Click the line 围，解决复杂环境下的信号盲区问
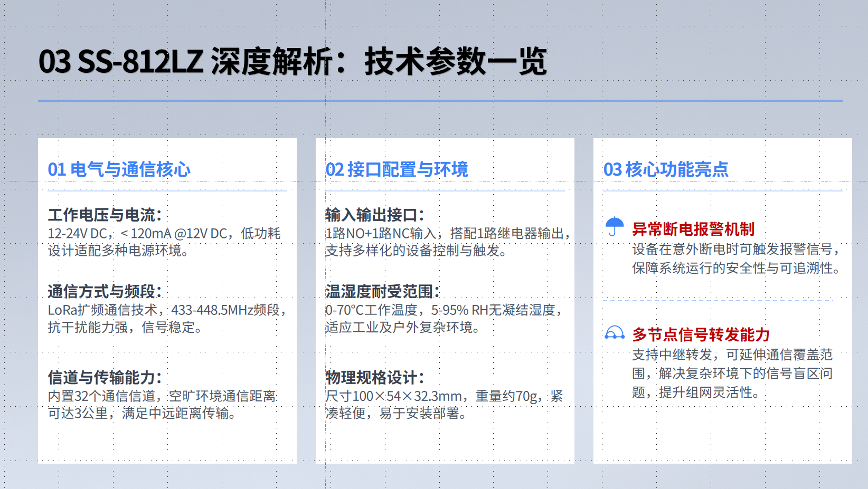 point(732,373)
